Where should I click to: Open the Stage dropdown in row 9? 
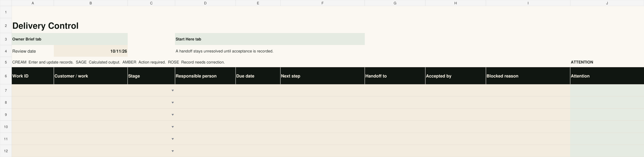coord(173,115)
